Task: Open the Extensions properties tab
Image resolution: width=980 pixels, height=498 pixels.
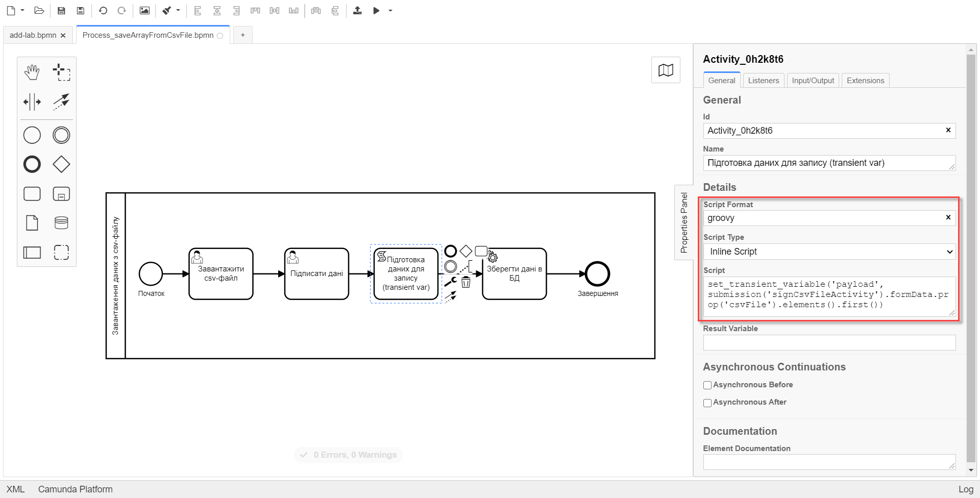Action: click(x=866, y=81)
